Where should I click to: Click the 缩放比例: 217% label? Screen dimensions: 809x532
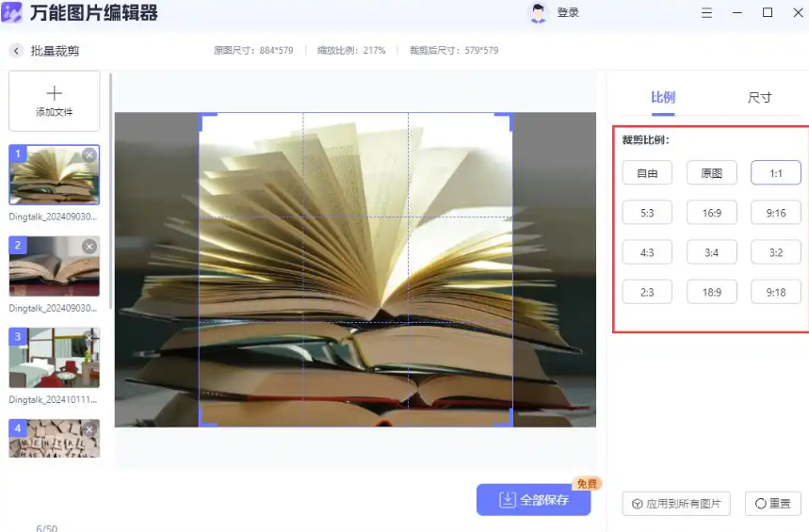point(351,51)
